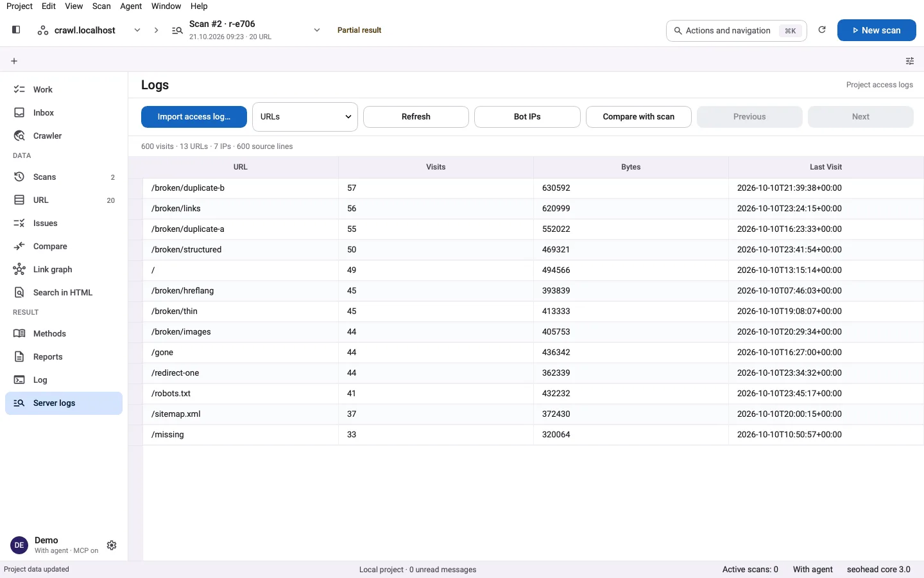The image size is (924, 578).
Task: Expand the crawl.localhost project dropdown
Action: (137, 30)
